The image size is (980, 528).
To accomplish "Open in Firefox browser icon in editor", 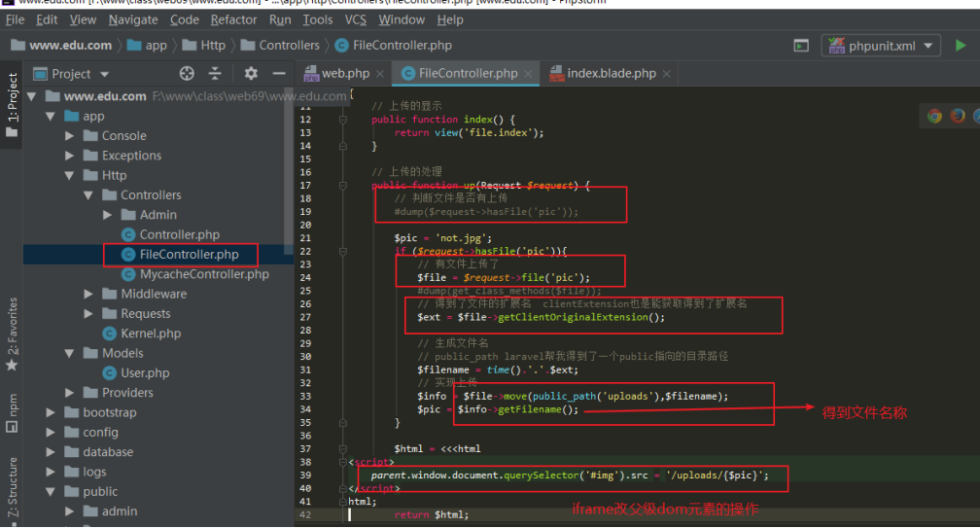I will click(958, 117).
